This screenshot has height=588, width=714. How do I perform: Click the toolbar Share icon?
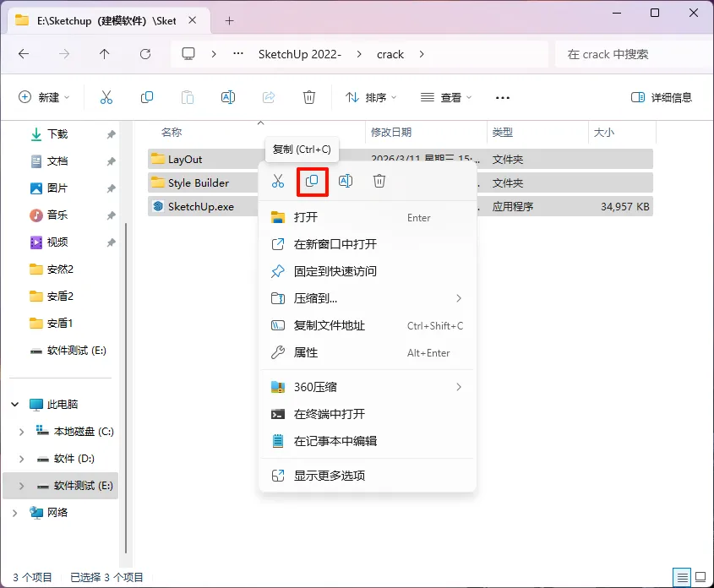point(269,97)
